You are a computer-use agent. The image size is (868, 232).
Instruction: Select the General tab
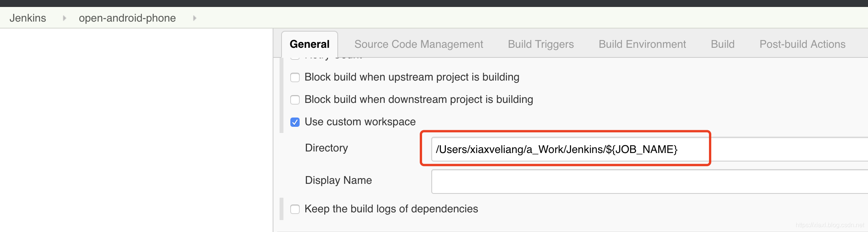click(x=309, y=44)
